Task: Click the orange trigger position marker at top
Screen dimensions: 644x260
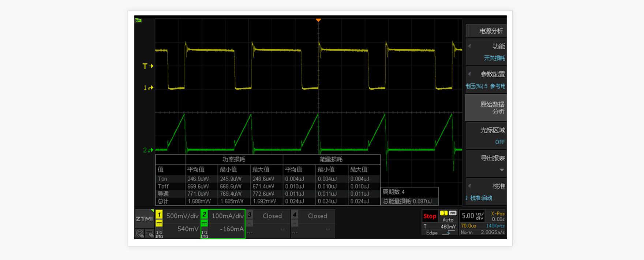Action: click(318, 20)
